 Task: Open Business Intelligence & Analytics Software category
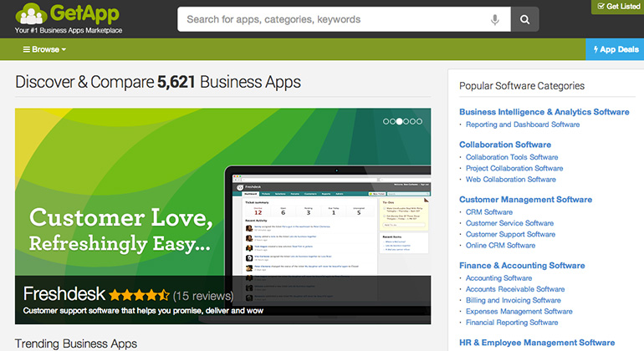pos(544,111)
